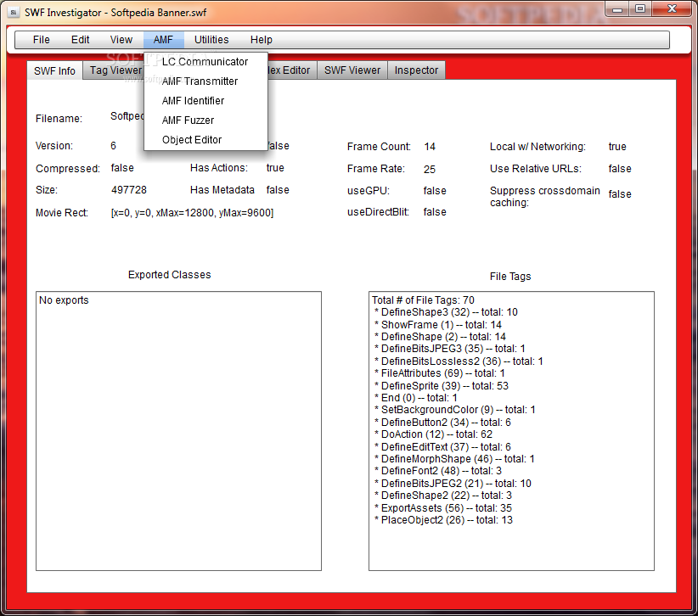Click the Exported Classes heading
This screenshot has width=698, height=616.
click(170, 275)
